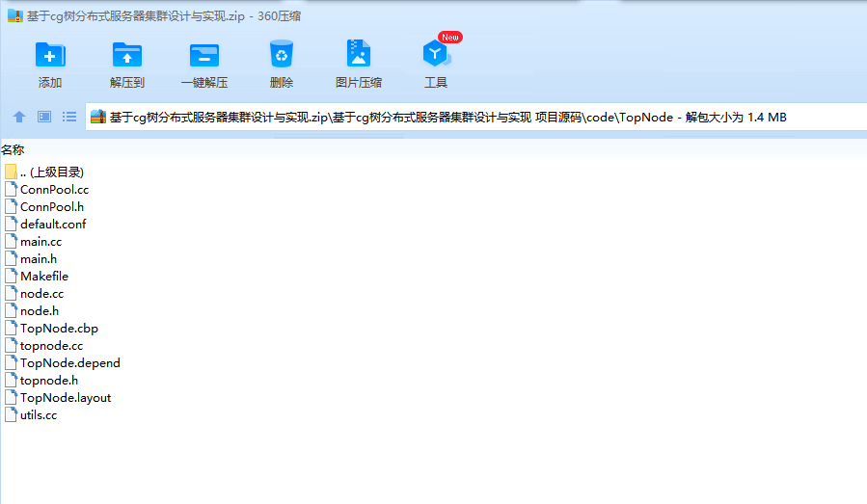This screenshot has height=504, width=867.
Task: Select the main.cc file
Action: coord(41,242)
